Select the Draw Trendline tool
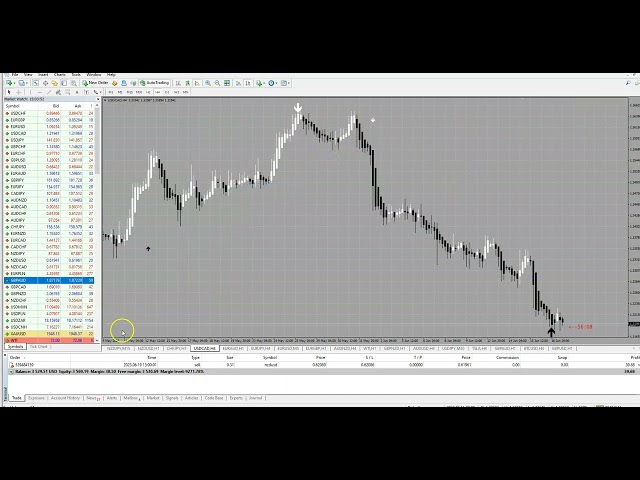This screenshot has width=640, height=480. 49,92
